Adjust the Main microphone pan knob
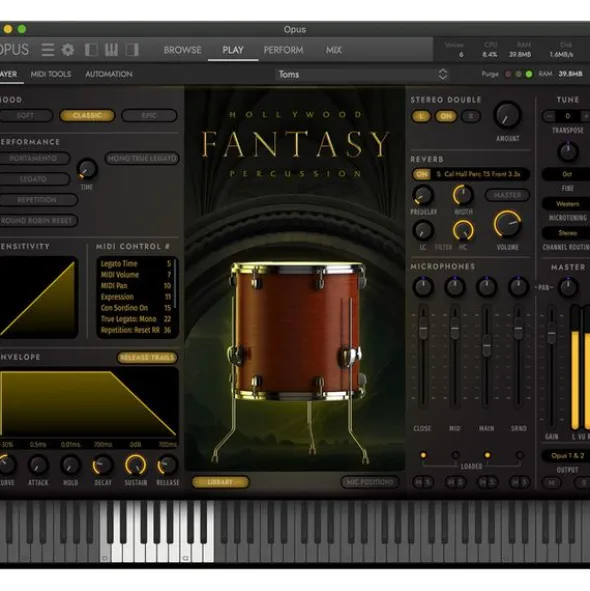The width and height of the screenshot is (590, 591). pyautogui.click(x=487, y=287)
